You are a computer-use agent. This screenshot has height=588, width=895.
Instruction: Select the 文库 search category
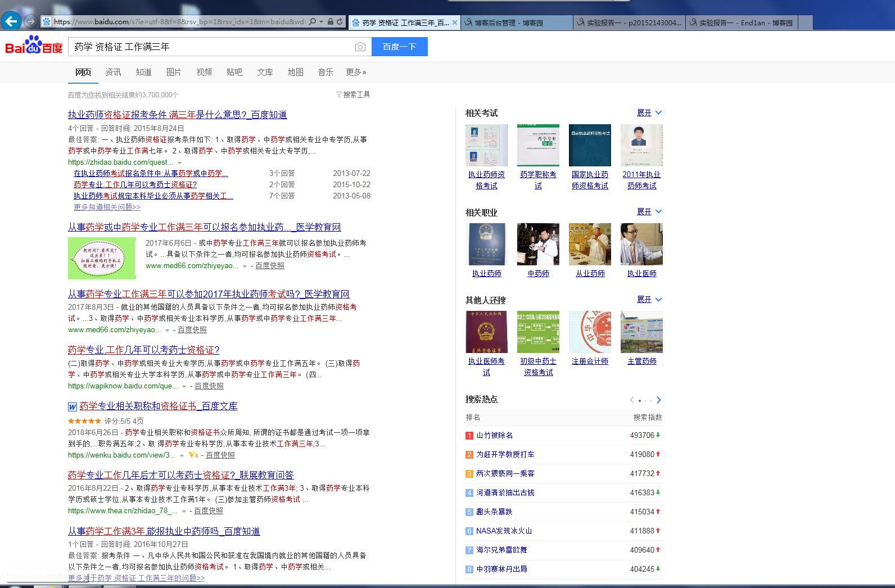coord(265,72)
